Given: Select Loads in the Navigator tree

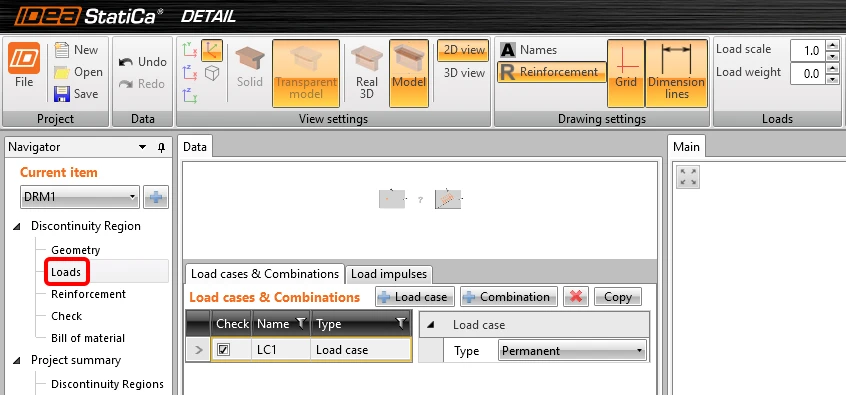Looking at the screenshot, I should [x=66, y=272].
